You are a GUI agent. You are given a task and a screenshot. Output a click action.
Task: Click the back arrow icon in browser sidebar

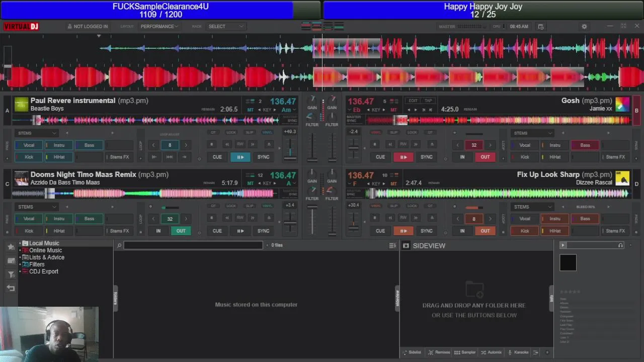pos(11,288)
